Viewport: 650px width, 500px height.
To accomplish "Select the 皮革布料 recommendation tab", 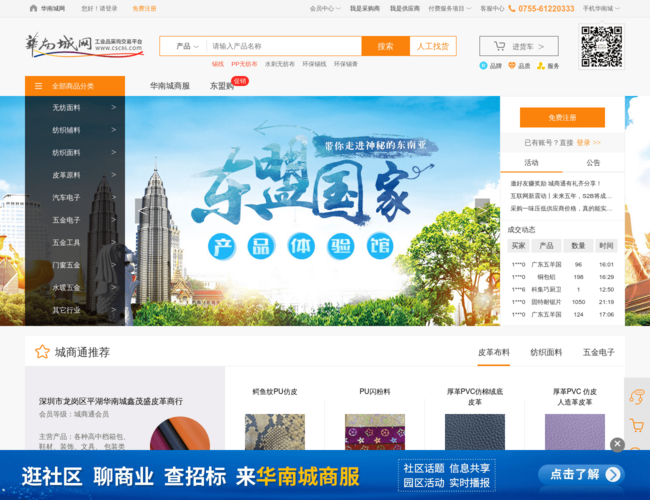I will 494,352.
